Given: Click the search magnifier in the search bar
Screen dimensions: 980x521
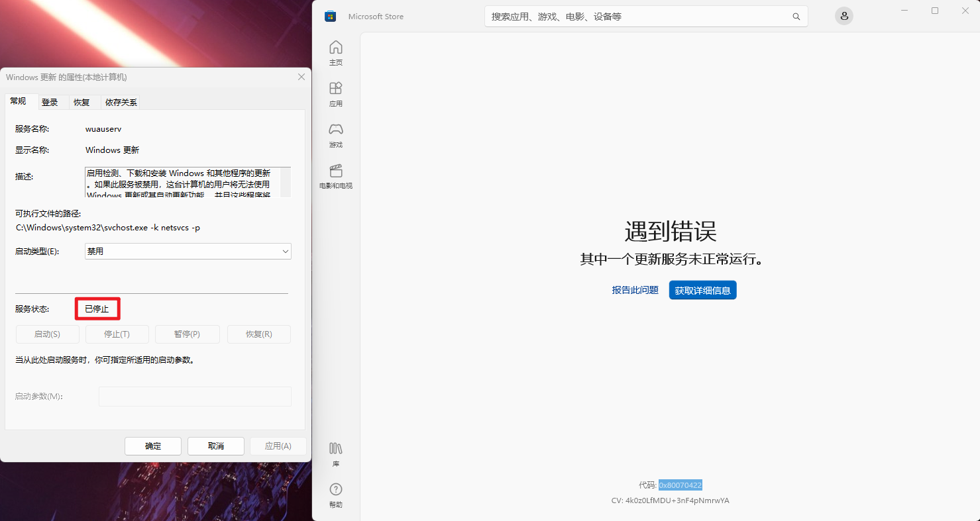Looking at the screenshot, I should (796, 16).
